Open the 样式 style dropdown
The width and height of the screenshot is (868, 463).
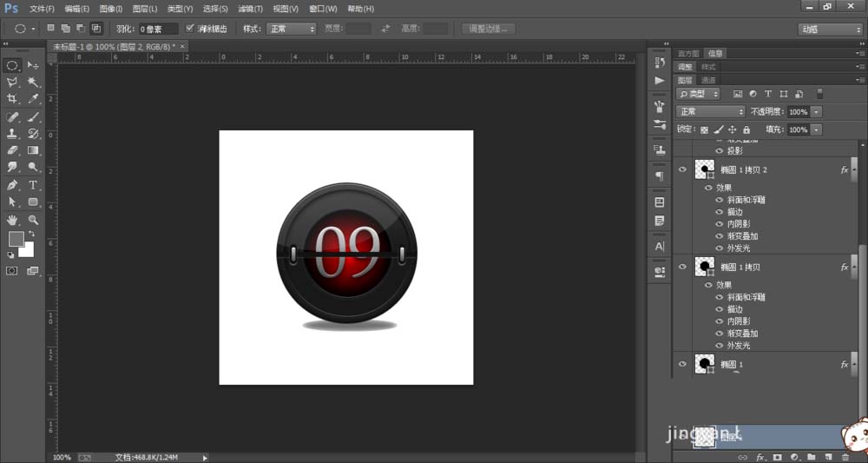pos(291,29)
